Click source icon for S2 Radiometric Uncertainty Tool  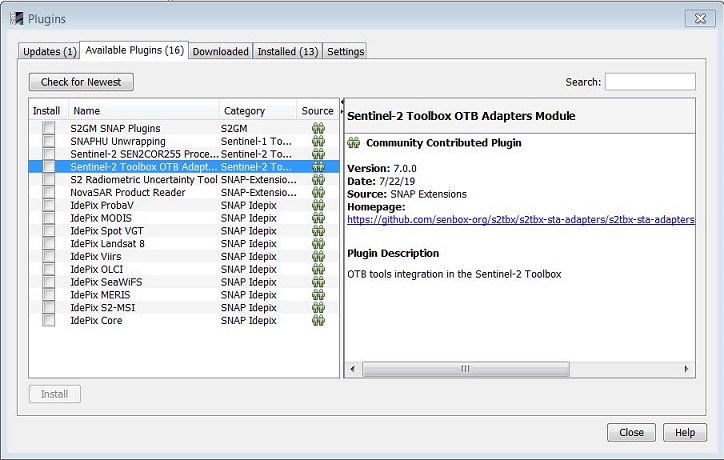318,179
